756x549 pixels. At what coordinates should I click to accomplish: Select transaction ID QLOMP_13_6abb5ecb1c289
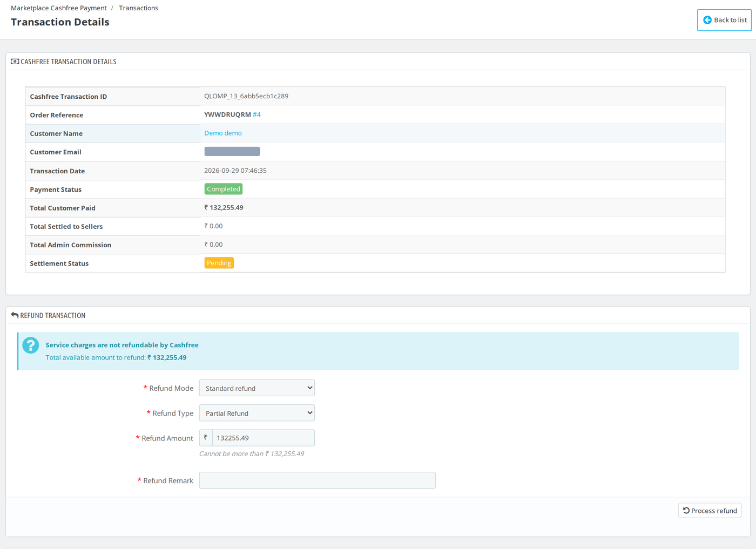coord(246,96)
